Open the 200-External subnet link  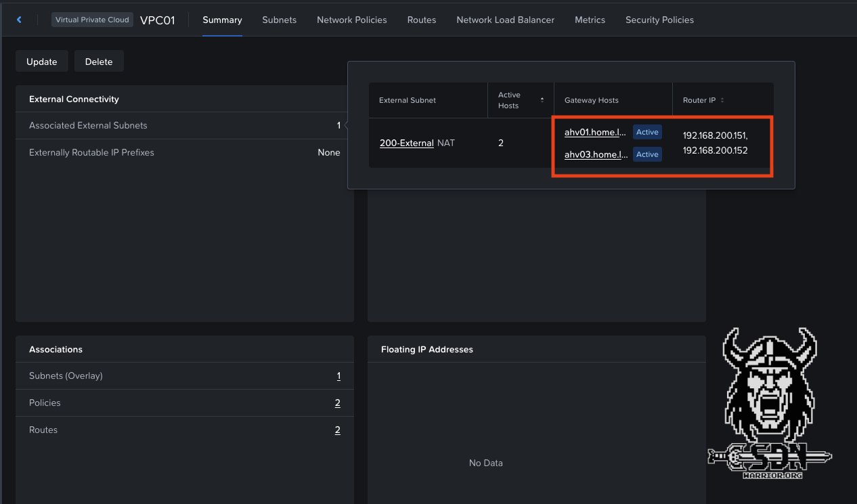point(406,143)
